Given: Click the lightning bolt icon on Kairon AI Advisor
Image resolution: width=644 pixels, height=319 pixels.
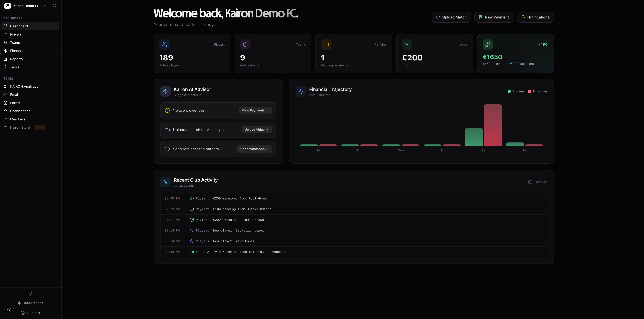Looking at the screenshot, I should tap(165, 91).
